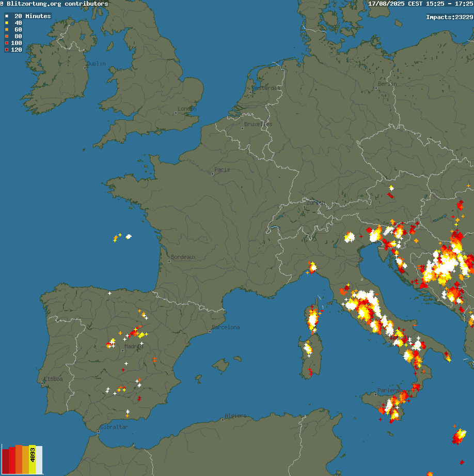The width and height of the screenshot is (474, 476).
Task: Click the Lisboa city label
Action: pos(53,379)
